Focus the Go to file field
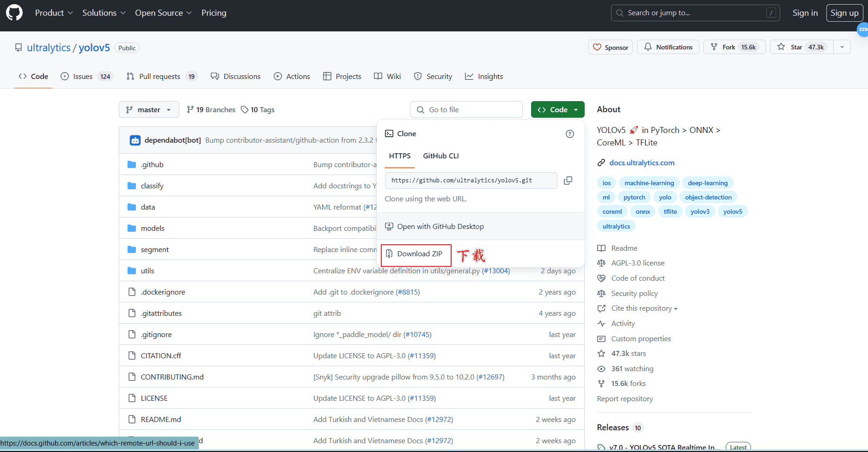Image resolution: width=868 pixels, height=452 pixels. pyautogui.click(x=466, y=109)
